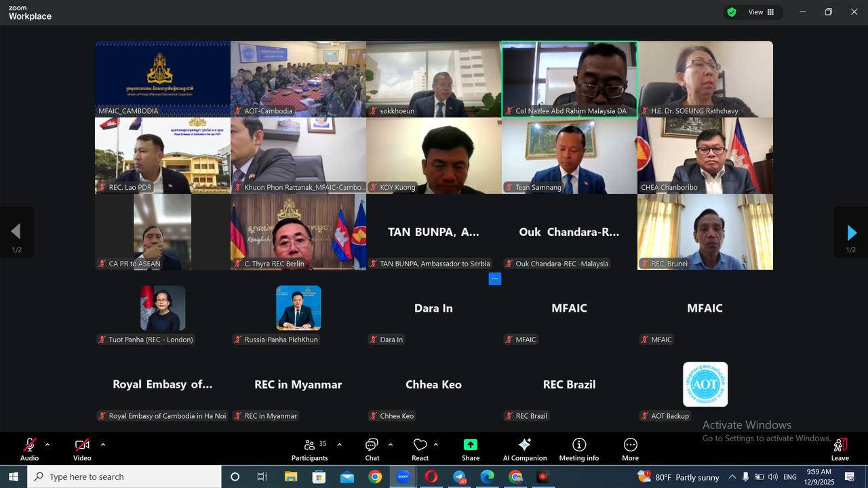Click the blue ellipsis button under gallery
868x488 pixels.
coord(495,279)
